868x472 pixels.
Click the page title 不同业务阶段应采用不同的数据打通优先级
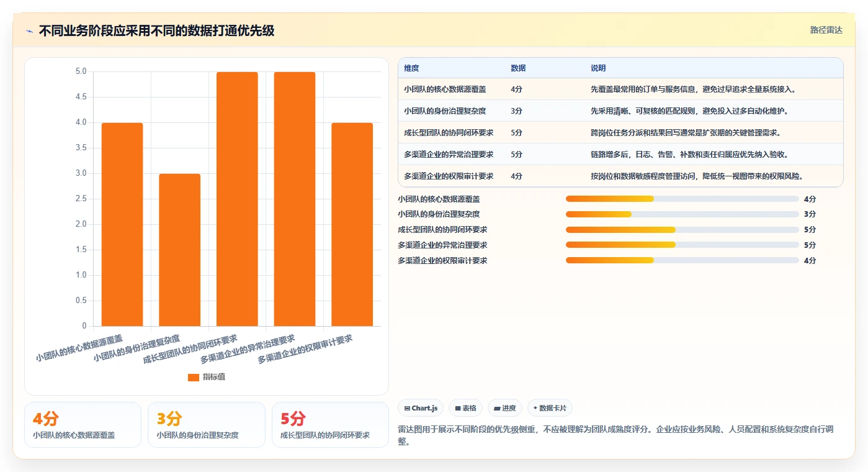tap(156, 31)
